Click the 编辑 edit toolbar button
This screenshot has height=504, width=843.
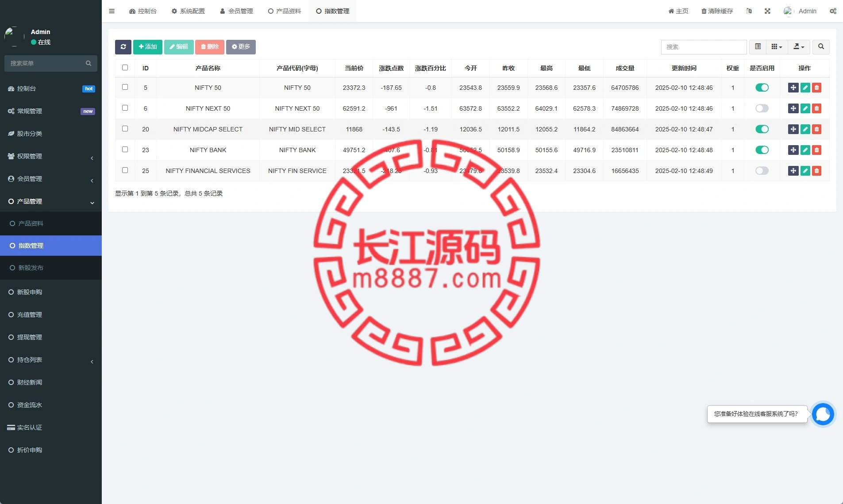178,47
